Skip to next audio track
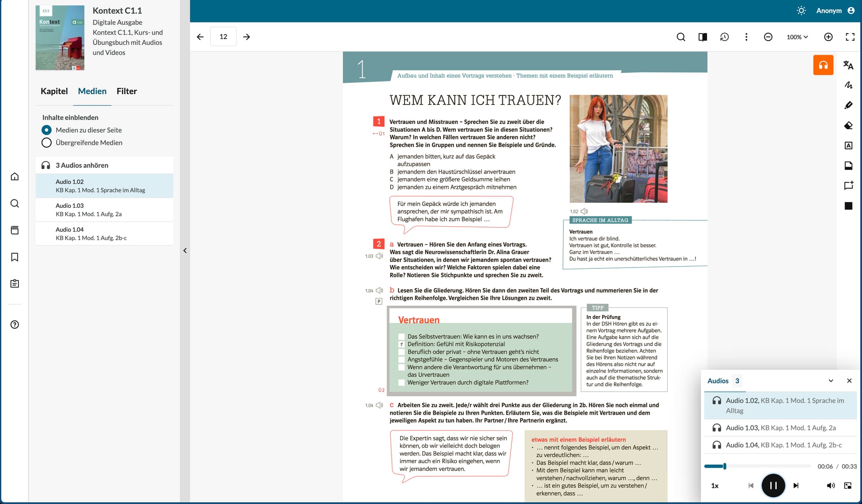The height and width of the screenshot is (504, 862). tap(796, 486)
